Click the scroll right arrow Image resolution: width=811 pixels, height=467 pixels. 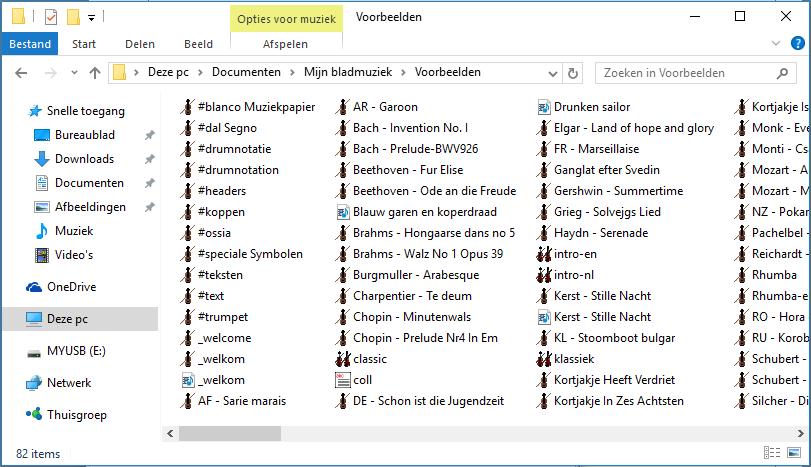pyautogui.click(x=800, y=433)
